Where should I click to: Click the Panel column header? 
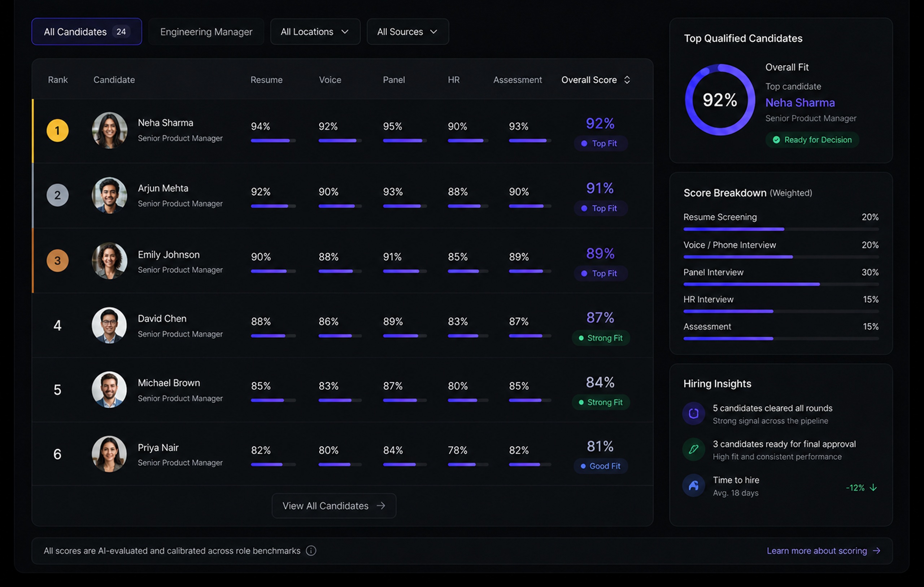click(394, 80)
